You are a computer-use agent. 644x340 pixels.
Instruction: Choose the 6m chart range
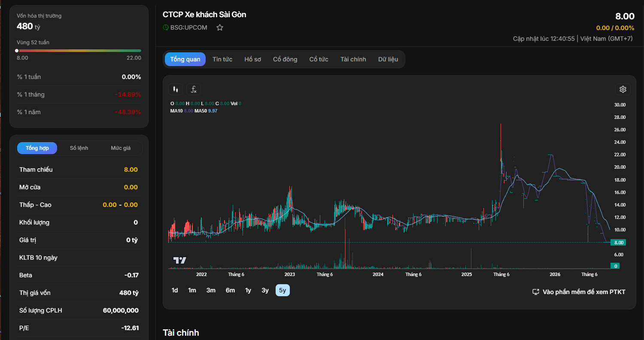231,290
